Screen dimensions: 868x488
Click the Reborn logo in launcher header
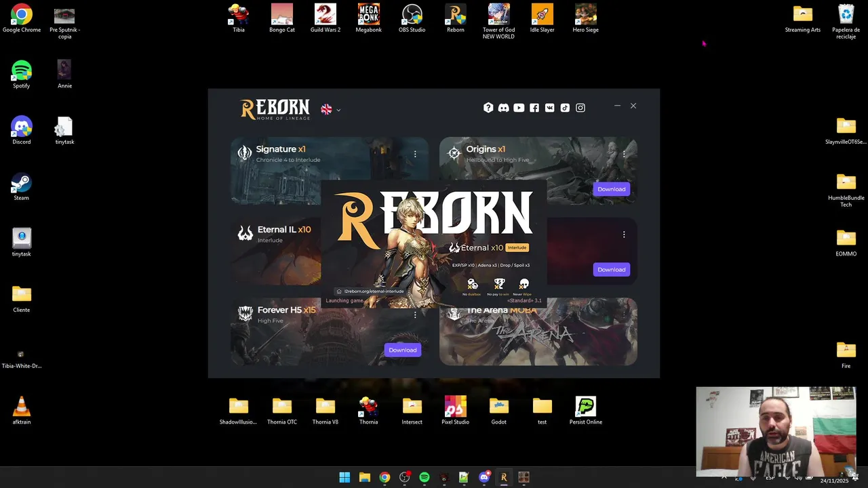click(275, 109)
